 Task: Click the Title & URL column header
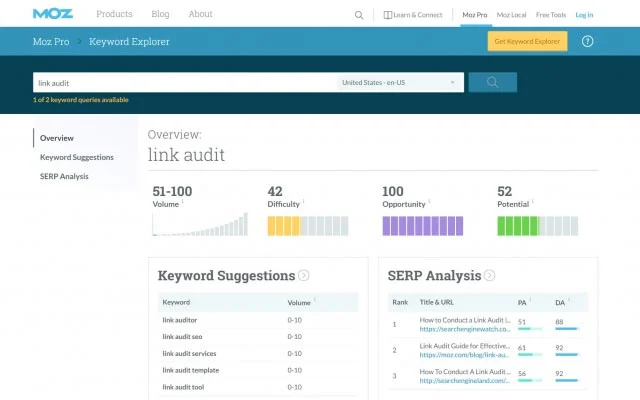pos(436,302)
